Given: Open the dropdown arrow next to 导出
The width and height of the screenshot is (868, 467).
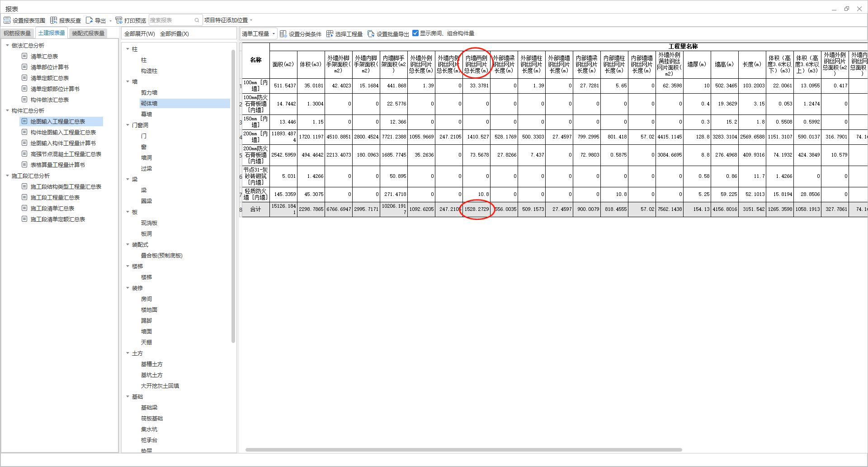Looking at the screenshot, I should 110,21.
